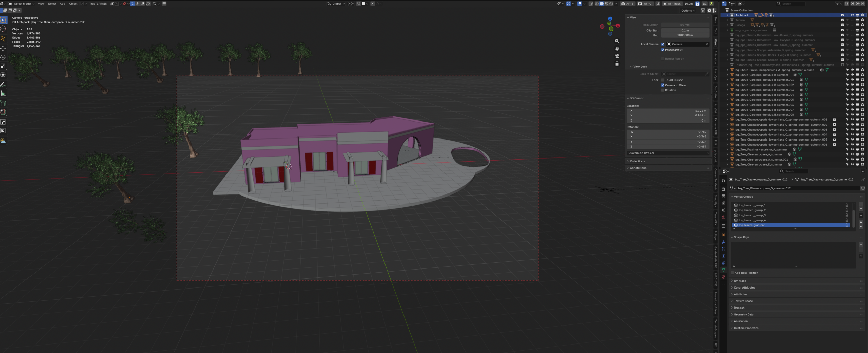This screenshot has width=868, height=353.
Task: Open the Quaternion (WXYZ) rotation mode dropdown
Action: (668, 153)
